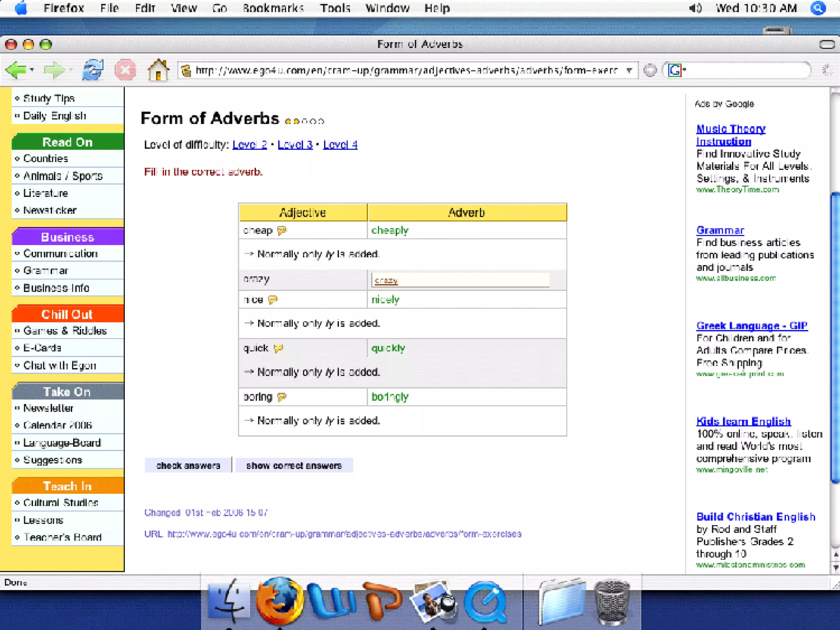
Task: Click the Stop loading button
Action: pyautogui.click(x=125, y=70)
